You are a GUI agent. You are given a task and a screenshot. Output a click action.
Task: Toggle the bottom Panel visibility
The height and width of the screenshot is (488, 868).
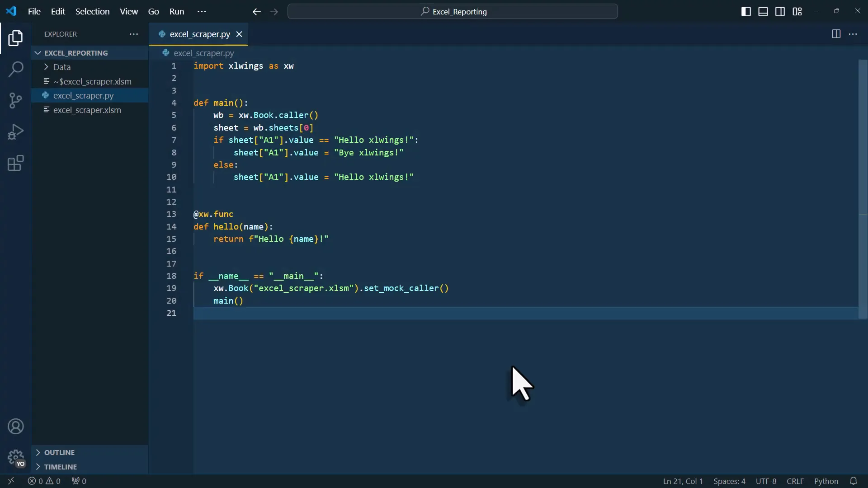tap(763, 12)
